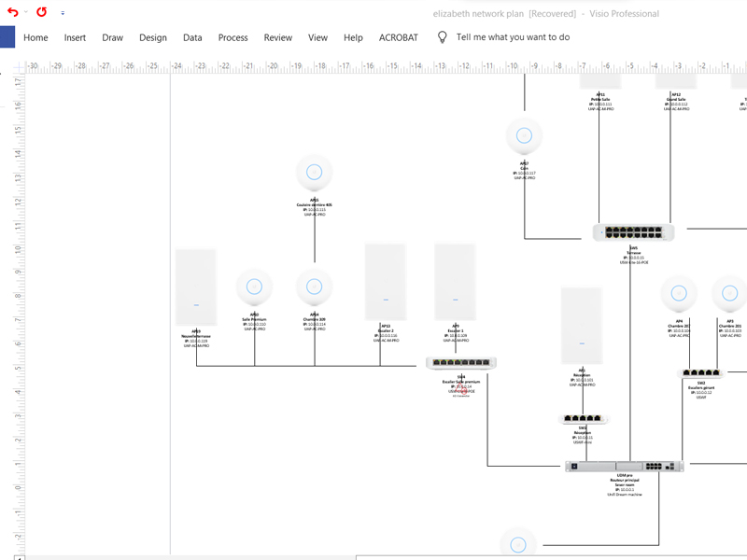Select the AP15 Couloir access point
This screenshot has height=560, width=747.
pos(314,173)
